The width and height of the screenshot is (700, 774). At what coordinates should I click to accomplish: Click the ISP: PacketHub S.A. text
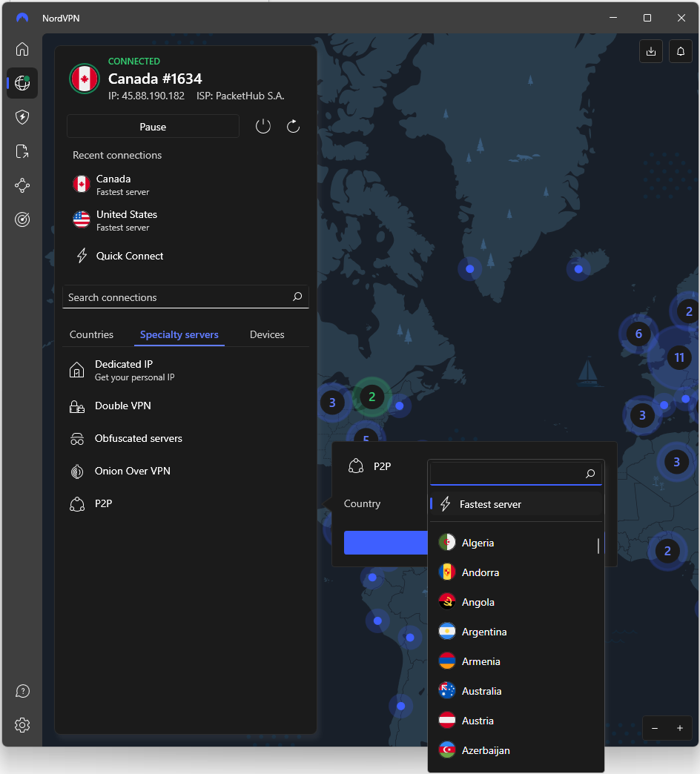click(x=240, y=96)
